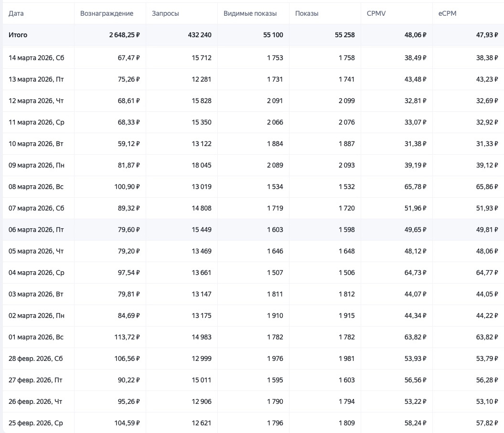Click the 18 045 requests cell
The height and width of the screenshot is (433, 504).
[x=201, y=165]
